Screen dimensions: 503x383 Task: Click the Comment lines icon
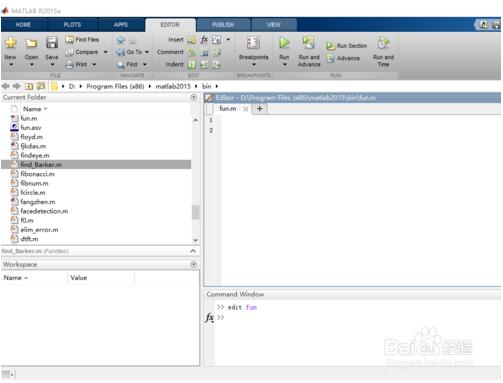(x=192, y=52)
